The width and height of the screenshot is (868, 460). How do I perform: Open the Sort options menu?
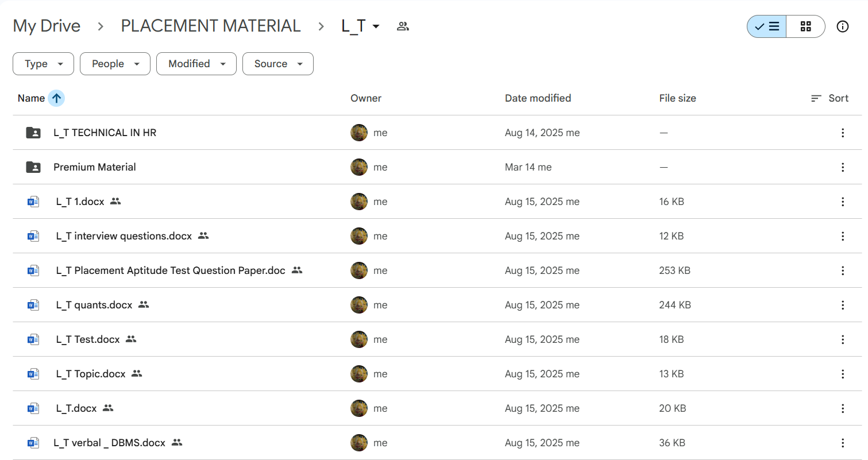point(830,98)
